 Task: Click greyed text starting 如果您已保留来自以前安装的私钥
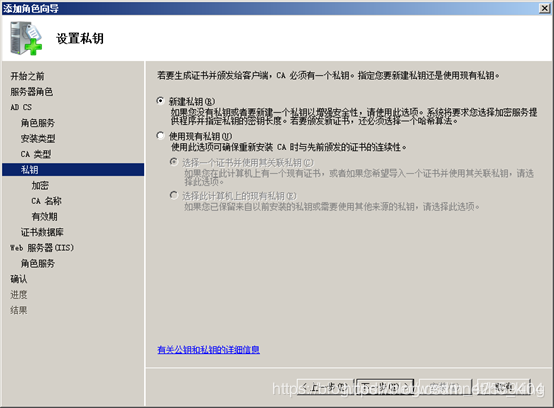332,207
